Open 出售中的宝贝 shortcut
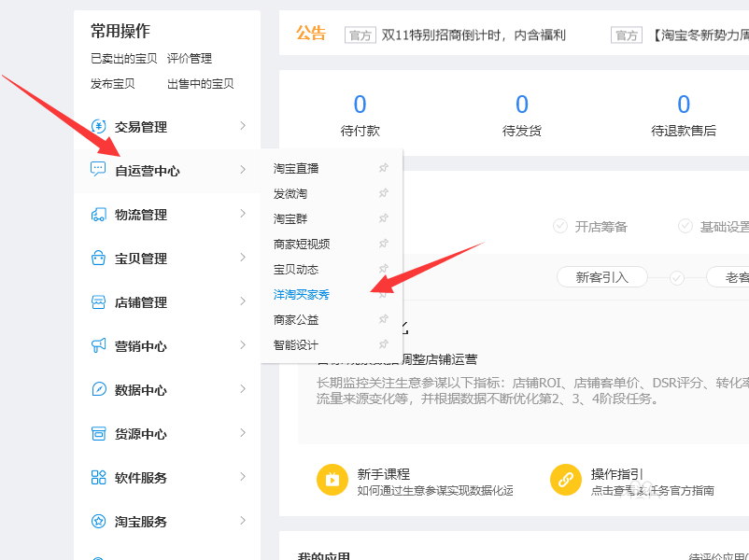 coord(200,84)
